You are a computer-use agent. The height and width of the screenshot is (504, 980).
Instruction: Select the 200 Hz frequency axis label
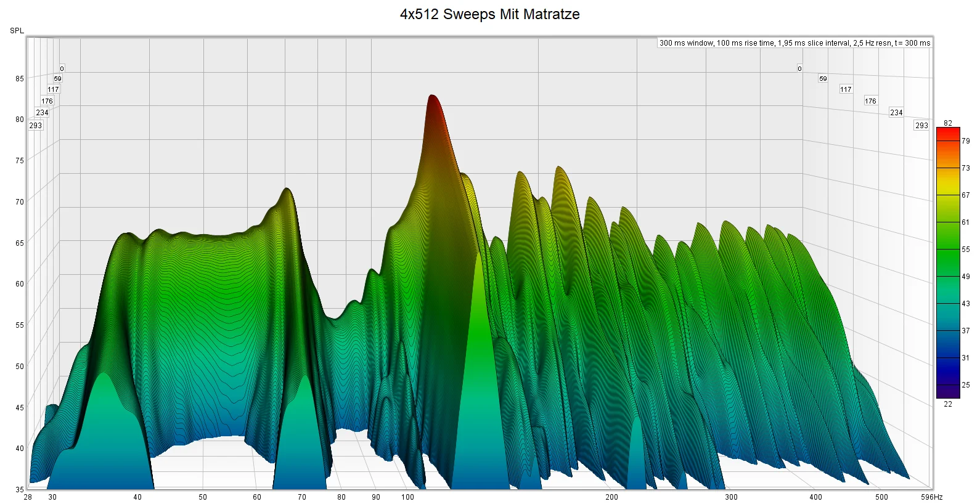point(611,497)
